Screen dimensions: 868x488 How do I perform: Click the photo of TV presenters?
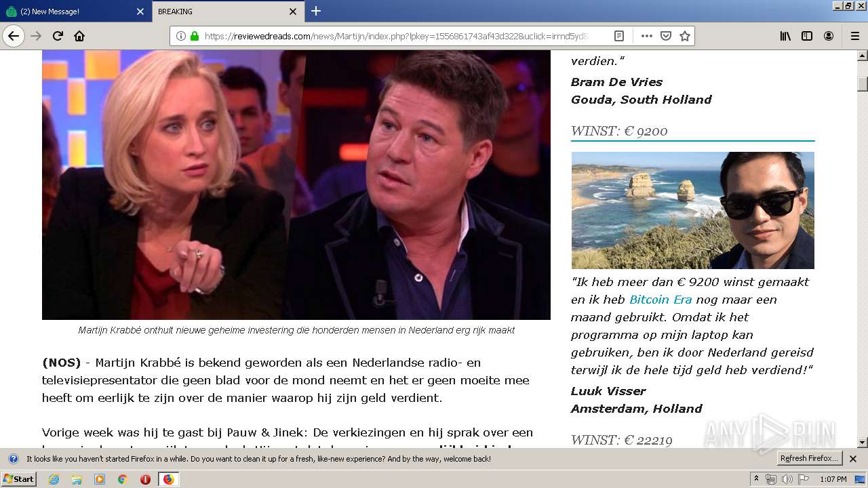pos(296,185)
